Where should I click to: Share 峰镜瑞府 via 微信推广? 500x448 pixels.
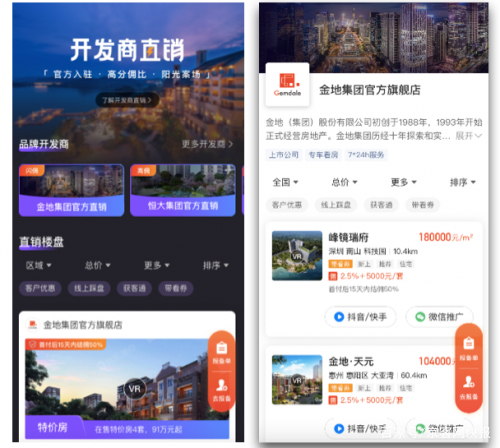click(439, 317)
